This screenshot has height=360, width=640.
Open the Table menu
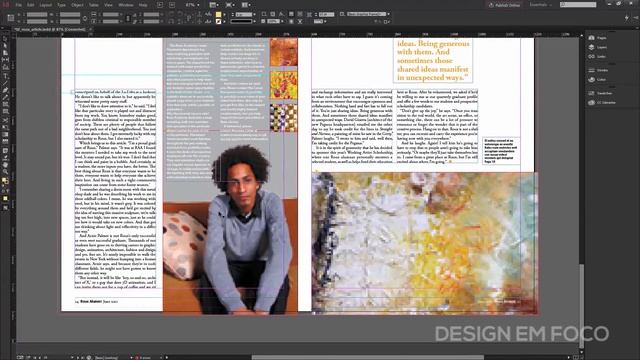(x=93, y=5)
